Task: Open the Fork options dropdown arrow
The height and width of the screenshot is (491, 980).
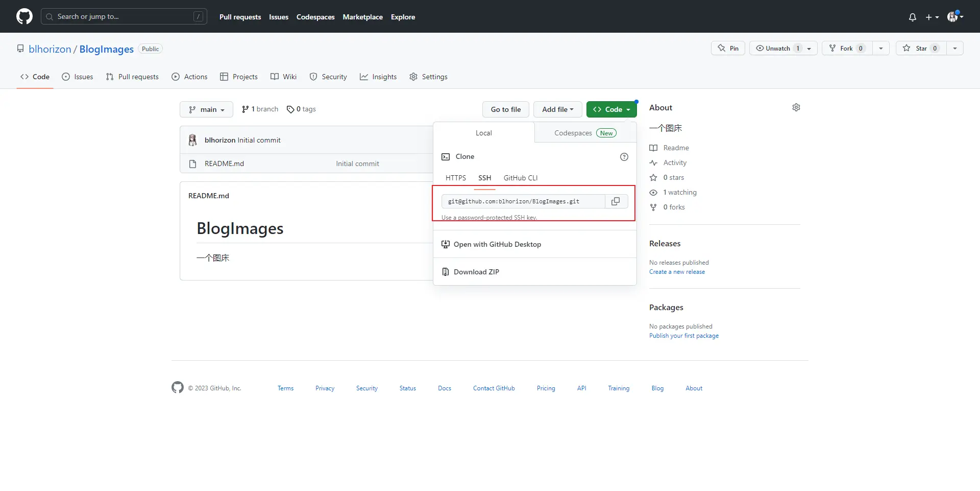Action: coord(880,48)
